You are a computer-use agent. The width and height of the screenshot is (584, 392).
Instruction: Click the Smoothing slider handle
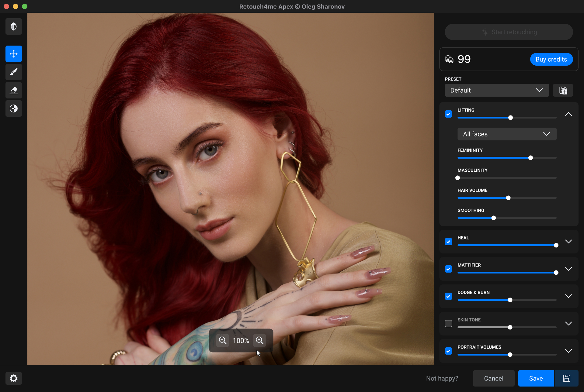(x=493, y=218)
